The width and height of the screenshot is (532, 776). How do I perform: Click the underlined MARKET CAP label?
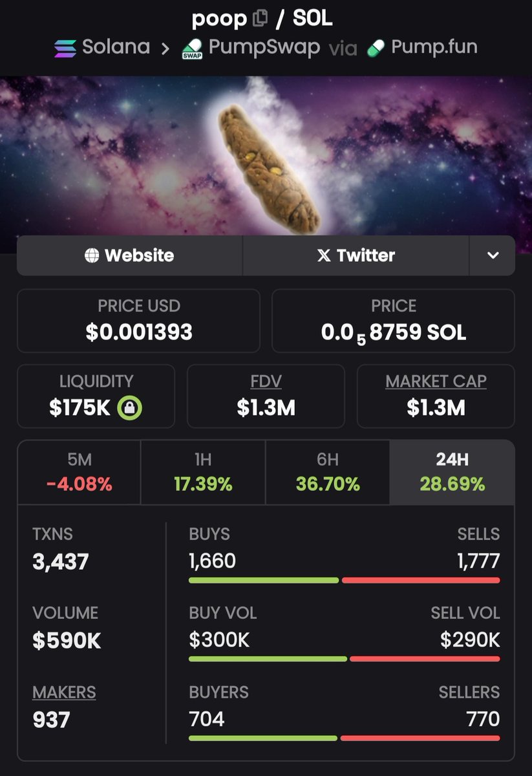pyautogui.click(x=436, y=382)
